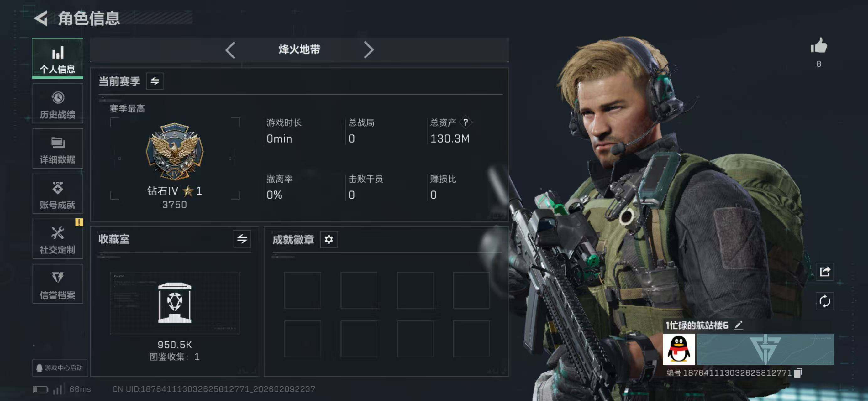Toggle the 收藏室 swap view button

pyautogui.click(x=242, y=239)
